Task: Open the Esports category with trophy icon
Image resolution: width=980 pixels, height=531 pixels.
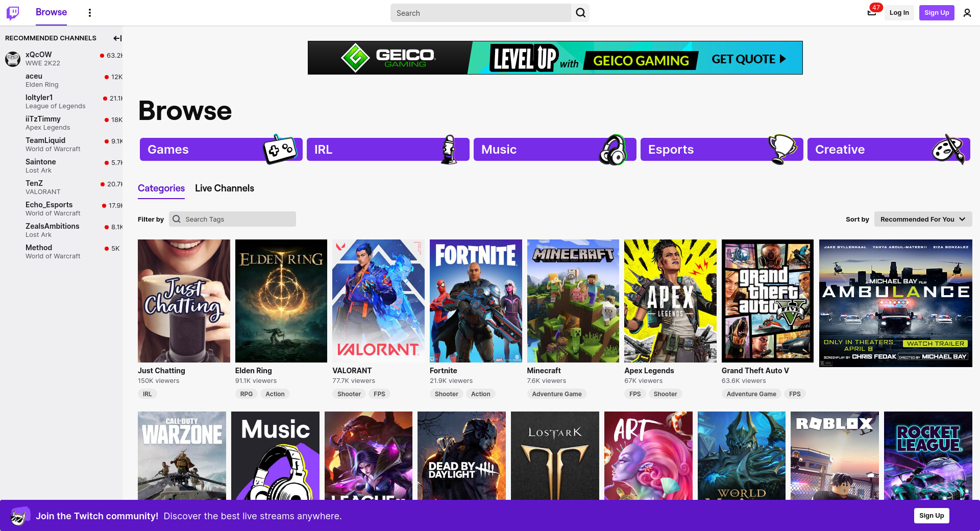Action: 722,150
